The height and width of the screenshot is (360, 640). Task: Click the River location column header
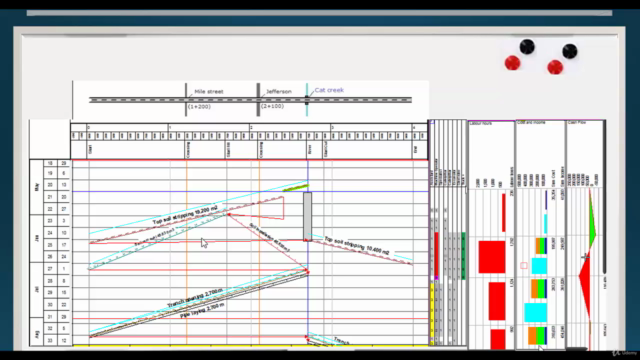coord(309,150)
